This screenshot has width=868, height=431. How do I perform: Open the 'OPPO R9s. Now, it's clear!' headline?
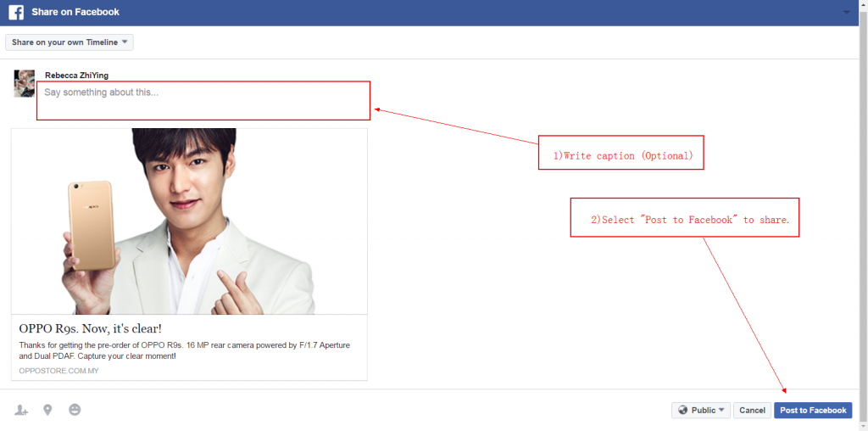[90, 328]
